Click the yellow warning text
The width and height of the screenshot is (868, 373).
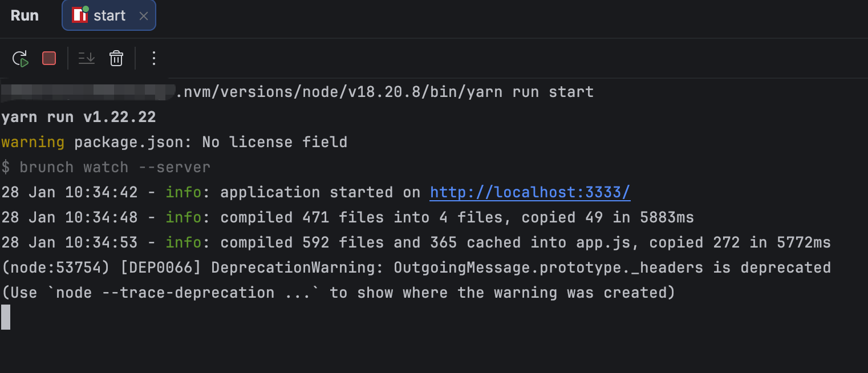point(33,142)
